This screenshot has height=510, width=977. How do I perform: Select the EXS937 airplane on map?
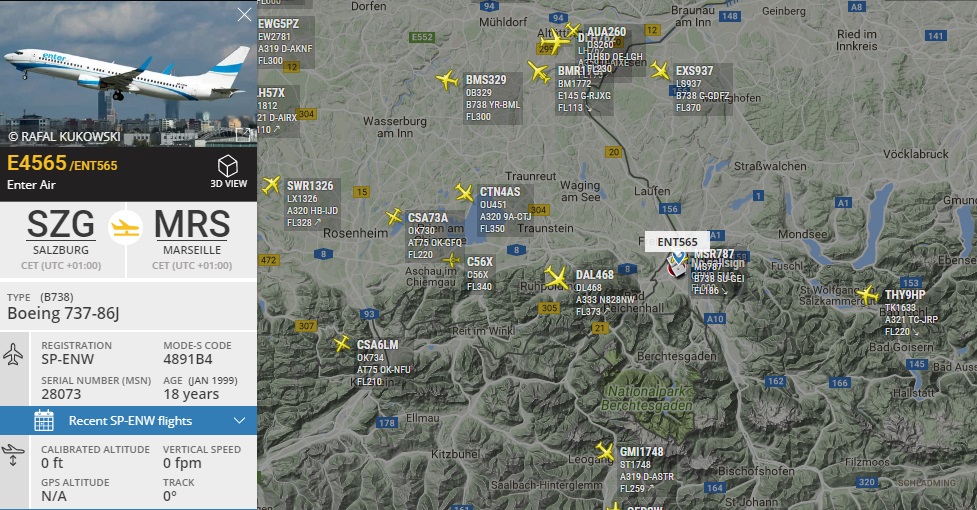[659, 70]
